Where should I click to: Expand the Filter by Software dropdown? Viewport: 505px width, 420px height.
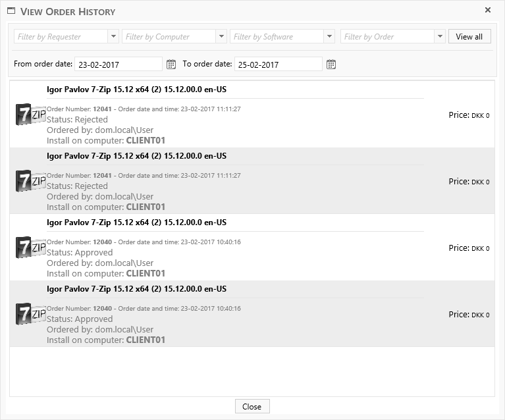point(329,37)
